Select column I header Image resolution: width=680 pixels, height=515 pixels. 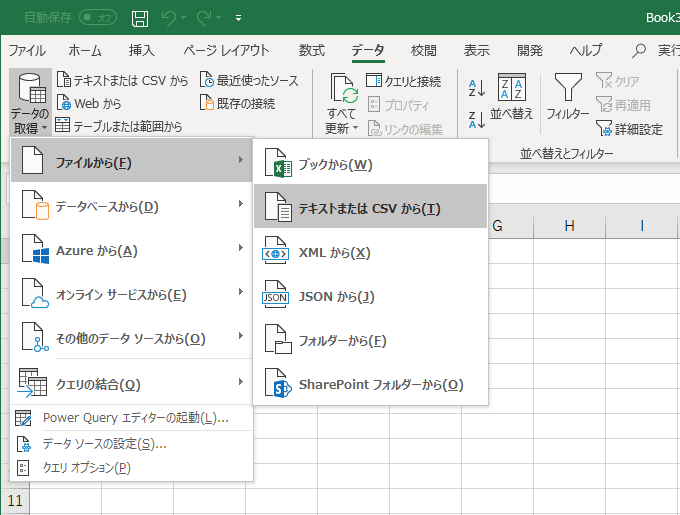pos(641,226)
